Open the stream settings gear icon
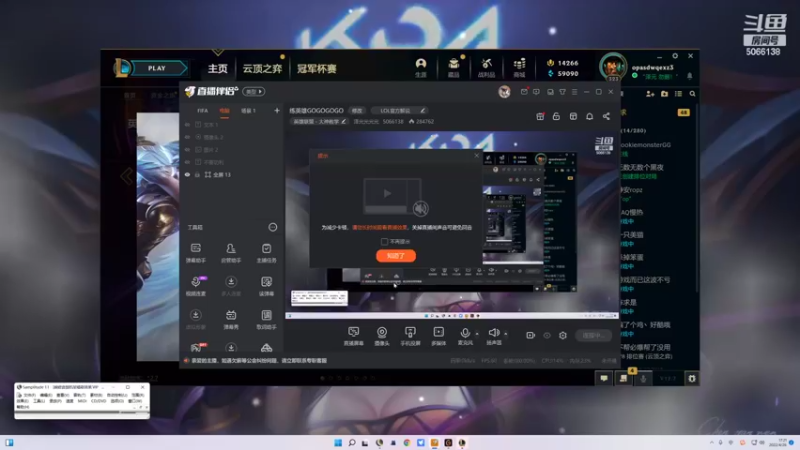Screen dimensions: 800x450 point(563,335)
